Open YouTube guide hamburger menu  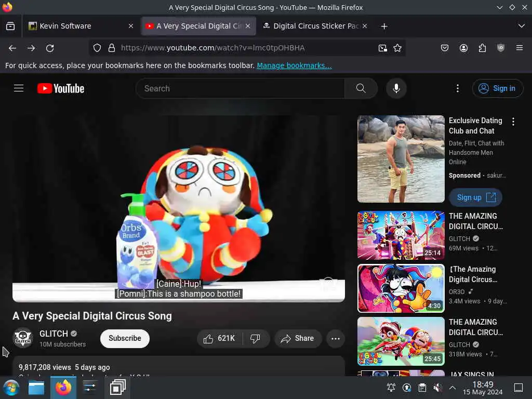[19, 88]
